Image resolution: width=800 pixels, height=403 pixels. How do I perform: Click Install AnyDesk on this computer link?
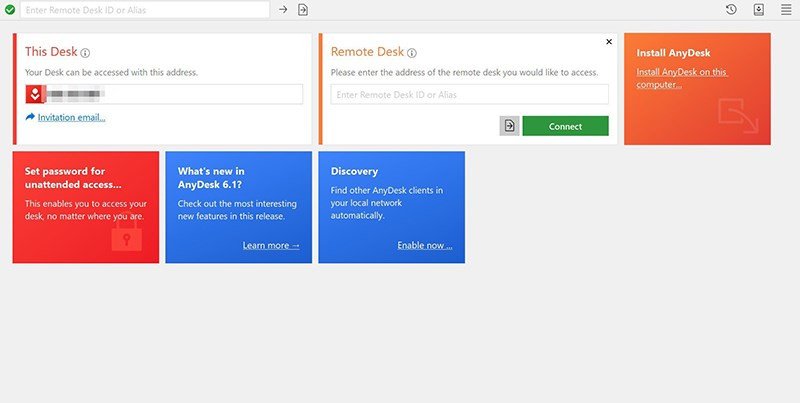(x=682, y=78)
